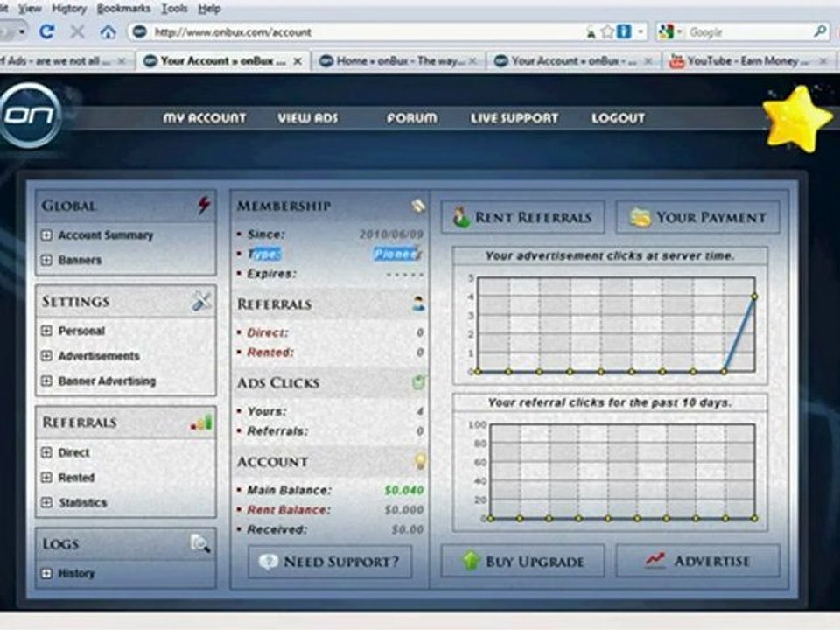Click the light bulb icon beside Account
The width and height of the screenshot is (840, 630).
coord(420,461)
